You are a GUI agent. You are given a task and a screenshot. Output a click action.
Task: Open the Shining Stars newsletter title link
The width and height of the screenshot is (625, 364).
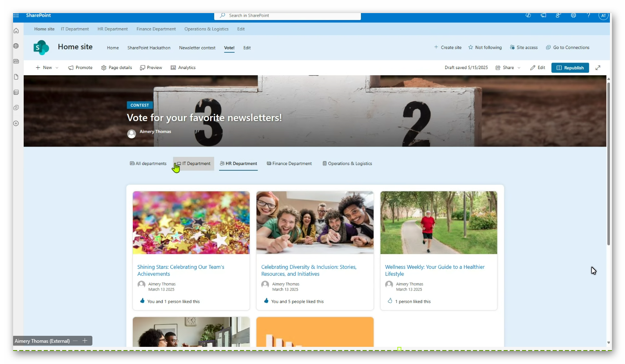click(181, 270)
